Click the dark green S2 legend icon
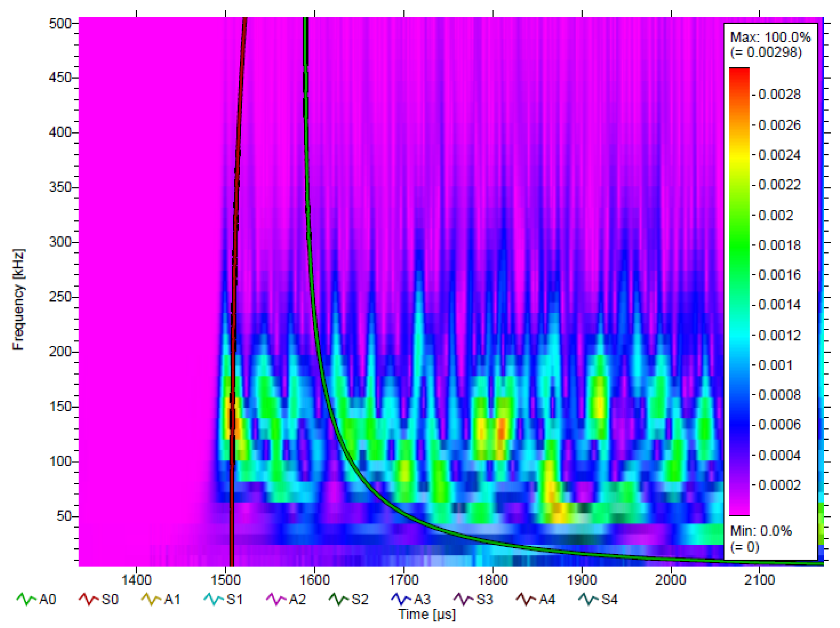Image resolution: width=840 pixels, height=628 pixels. 338,599
